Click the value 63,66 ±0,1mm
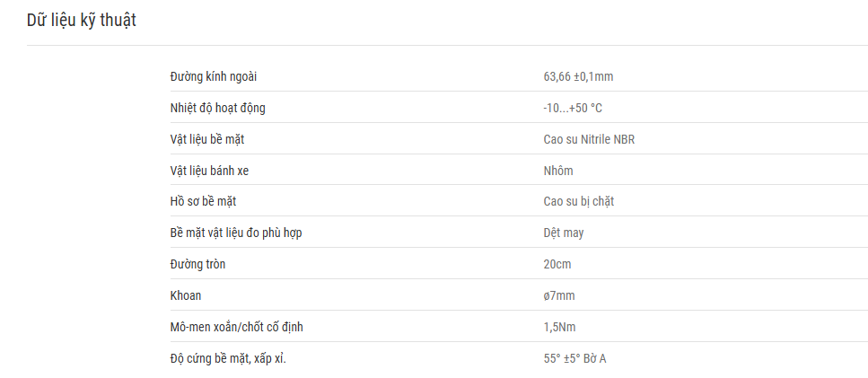Viewport: 868px width, 378px height. coord(578,77)
